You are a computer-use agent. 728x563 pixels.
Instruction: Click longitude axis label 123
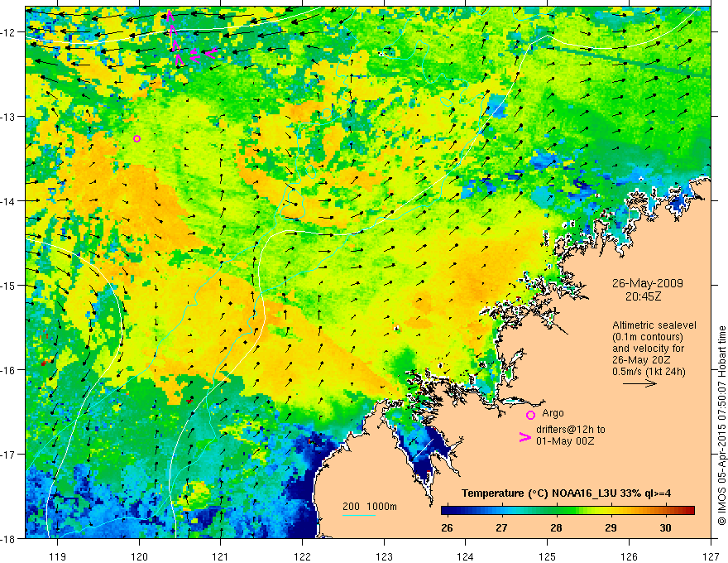384,556
